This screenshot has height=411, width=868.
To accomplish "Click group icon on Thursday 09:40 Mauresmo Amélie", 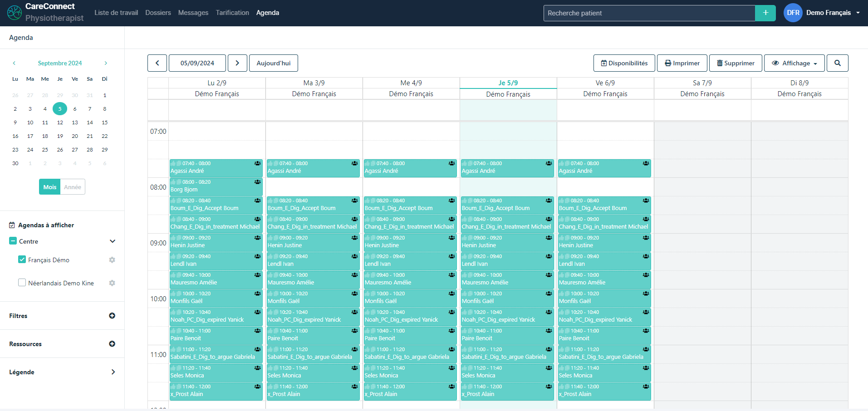I will click(x=549, y=275).
